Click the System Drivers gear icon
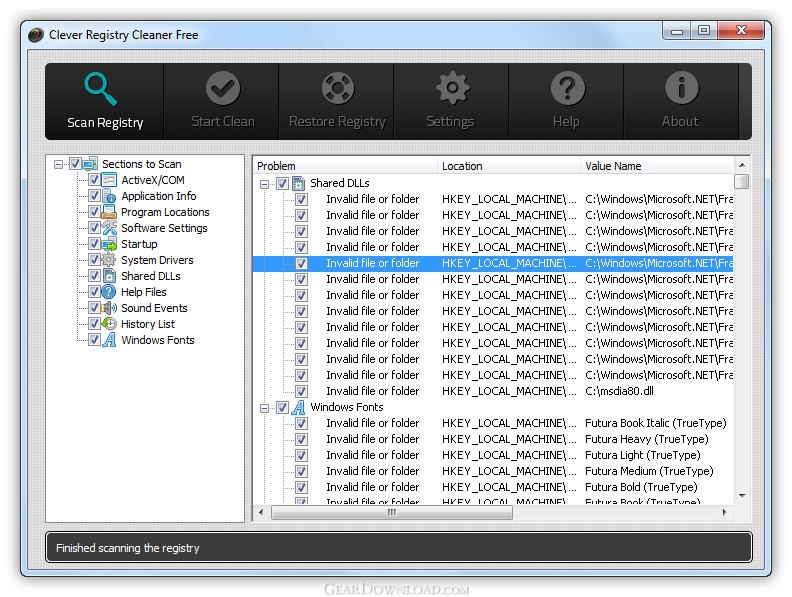The width and height of the screenshot is (792, 597). pyautogui.click(x=109, y=260)
